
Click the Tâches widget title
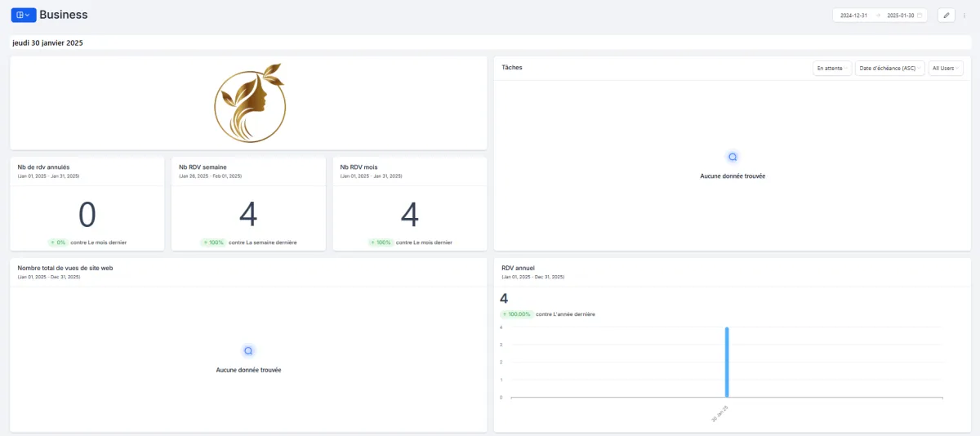click(512, 68)
